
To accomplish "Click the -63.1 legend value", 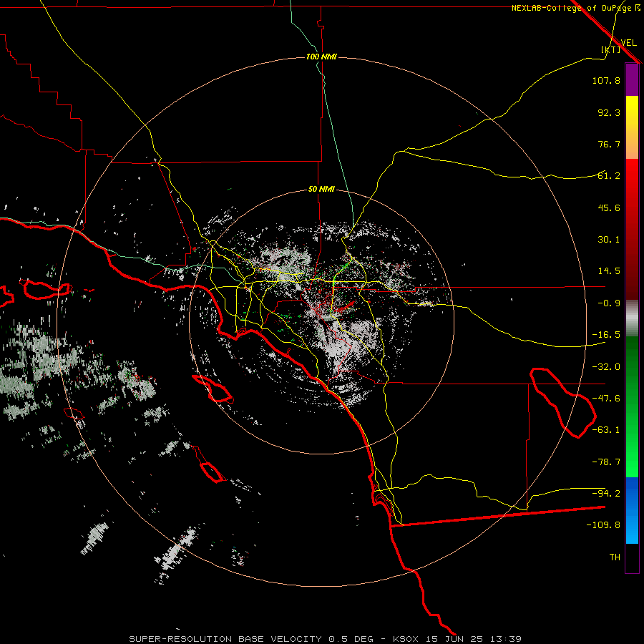I will point(606,430).
